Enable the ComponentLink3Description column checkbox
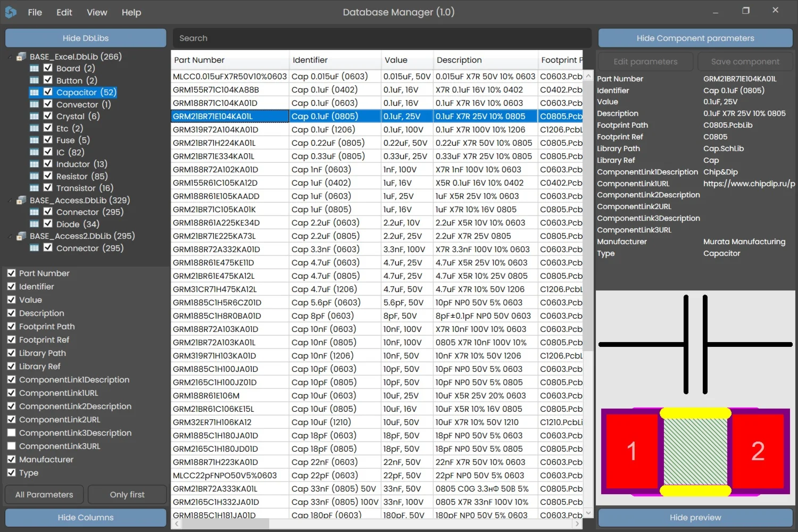 point(11,433)
